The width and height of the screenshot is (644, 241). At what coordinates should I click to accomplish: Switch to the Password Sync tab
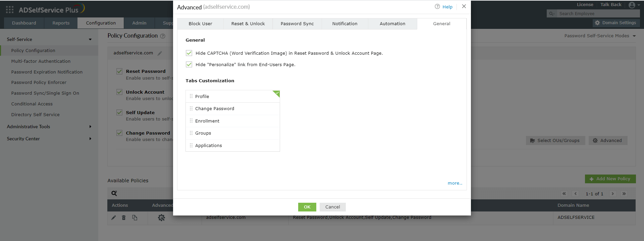[x=297, y=23]
